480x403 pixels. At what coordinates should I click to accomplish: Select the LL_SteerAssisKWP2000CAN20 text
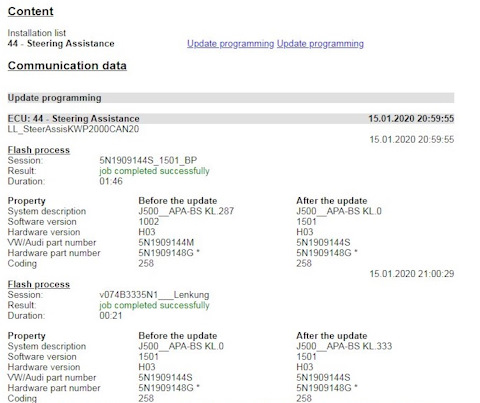click(x=73, y=129)
